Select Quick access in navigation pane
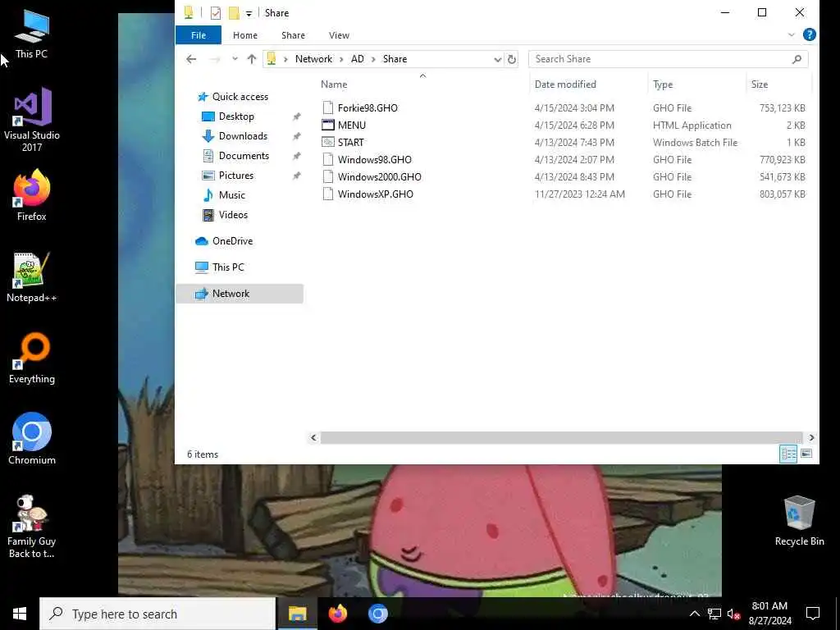Image resolution: width=840 pixels, height=630 pixels. (240, 97)
